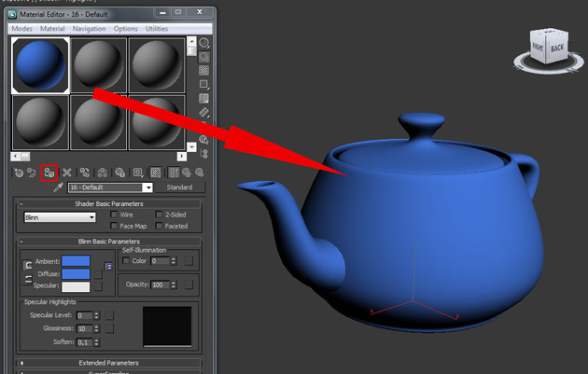The width and height of the screenshot is (588, 374).
Task: Click the sample slots scroll down arrow
Action: click(191, 147)
